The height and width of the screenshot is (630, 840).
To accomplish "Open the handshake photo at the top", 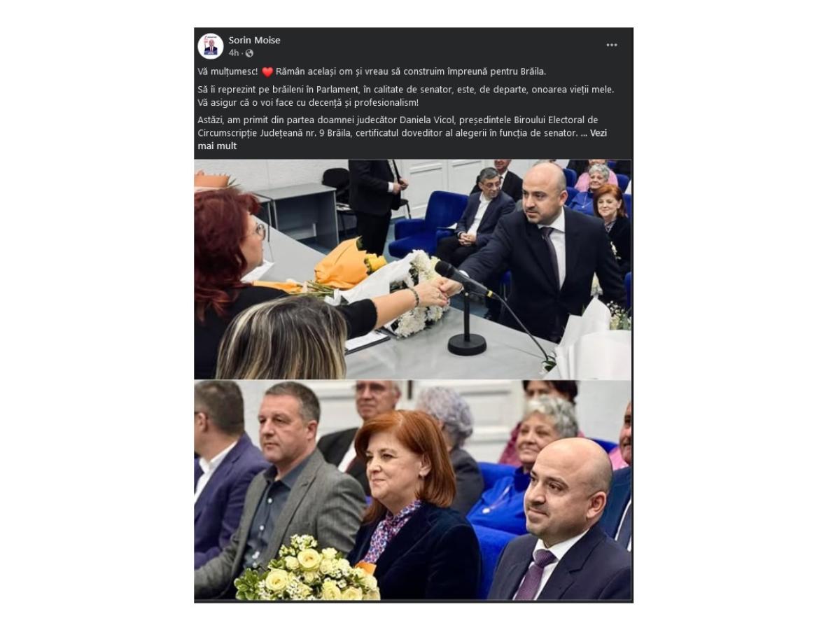I will (413, 269).
